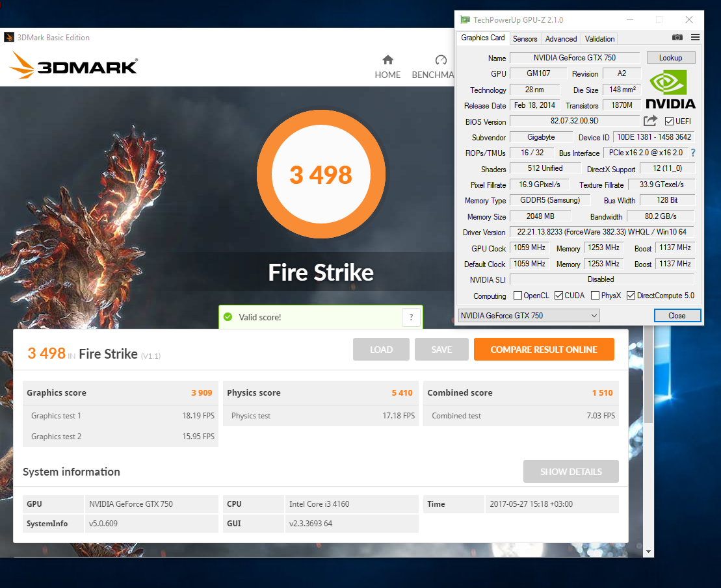Click the GPU-Z screenshot camera icon

(x=677, y=37)
